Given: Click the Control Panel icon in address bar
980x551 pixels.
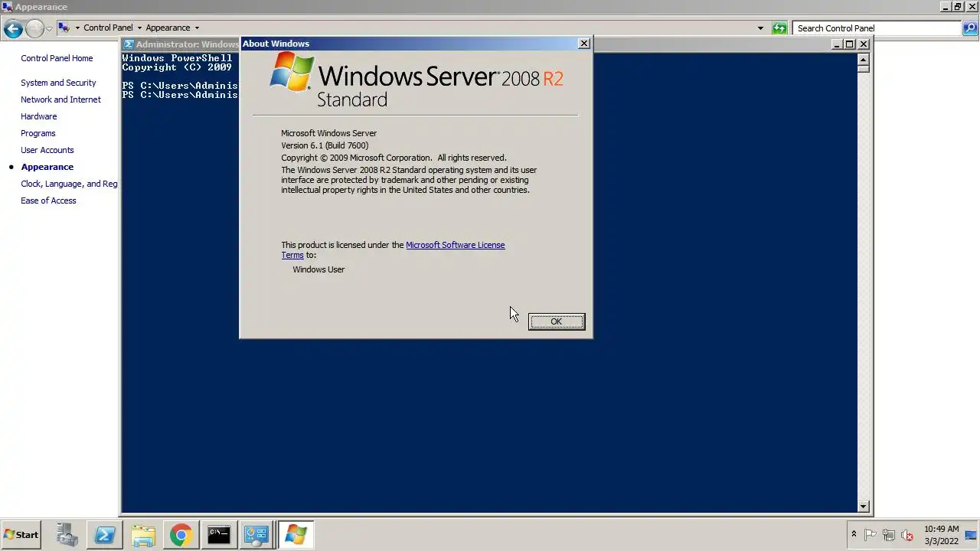Looking at the screenshot, I should 64,28.
